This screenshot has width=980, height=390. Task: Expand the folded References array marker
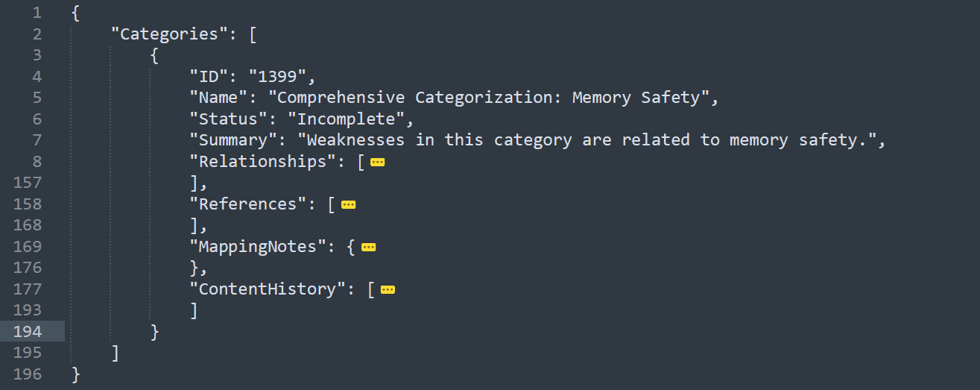[348, 204]
